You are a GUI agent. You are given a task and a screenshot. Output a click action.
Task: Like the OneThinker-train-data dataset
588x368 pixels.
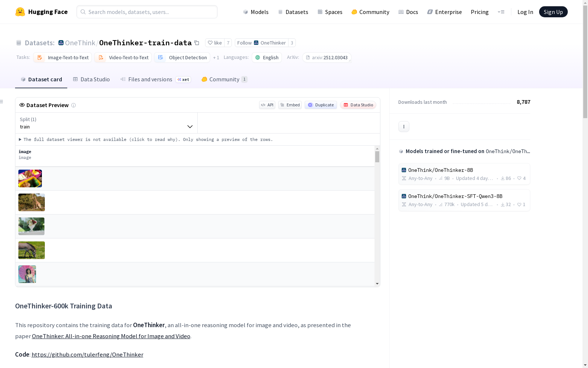pyautogui.click(x=215, y=43)
